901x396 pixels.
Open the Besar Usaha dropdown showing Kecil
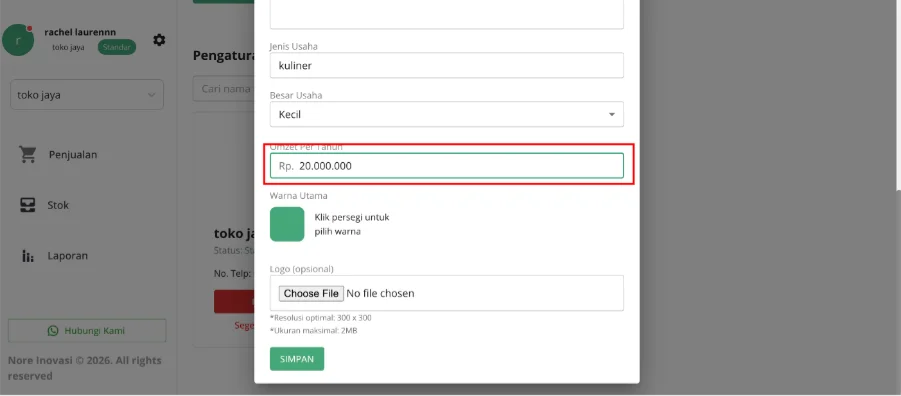(x=446, y=114)
